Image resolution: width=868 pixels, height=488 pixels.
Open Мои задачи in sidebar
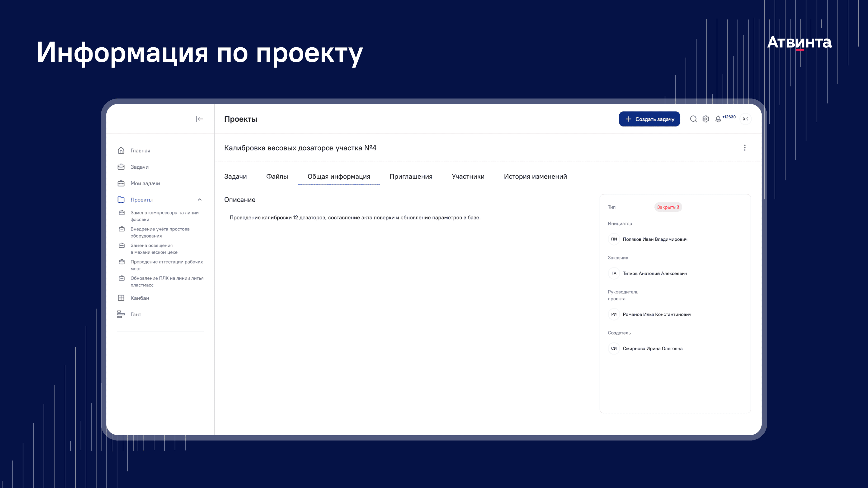tap(145, 183)
